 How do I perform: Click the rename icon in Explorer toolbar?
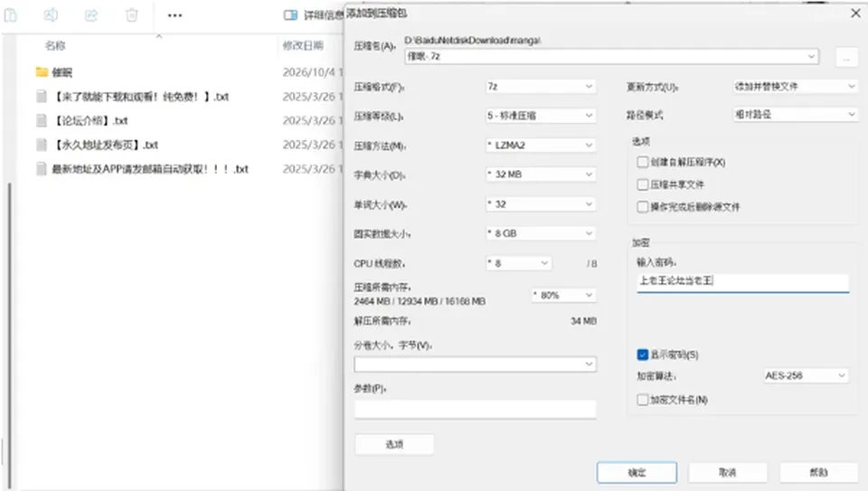click(x=51, y=15)
